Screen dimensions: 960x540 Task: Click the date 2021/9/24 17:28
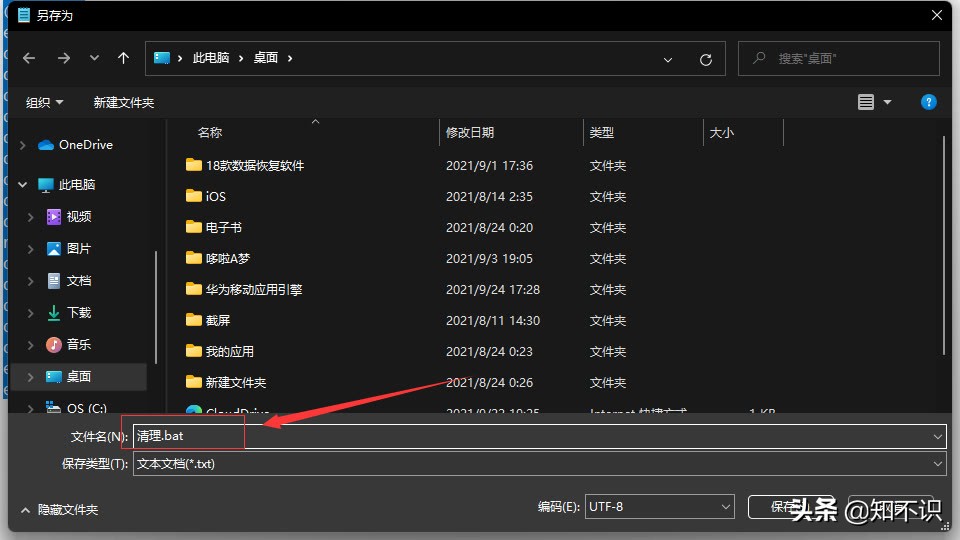(x=493, y=290)
